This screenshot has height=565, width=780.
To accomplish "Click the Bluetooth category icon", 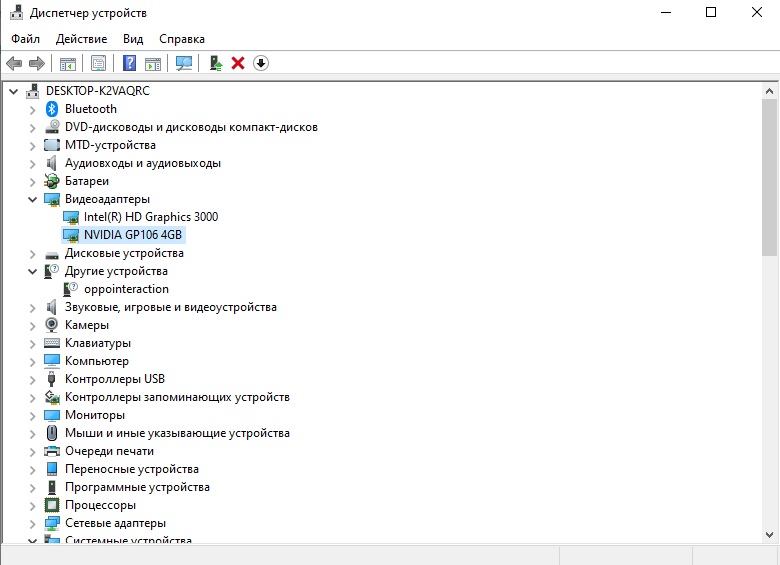I will coord(52,109).
